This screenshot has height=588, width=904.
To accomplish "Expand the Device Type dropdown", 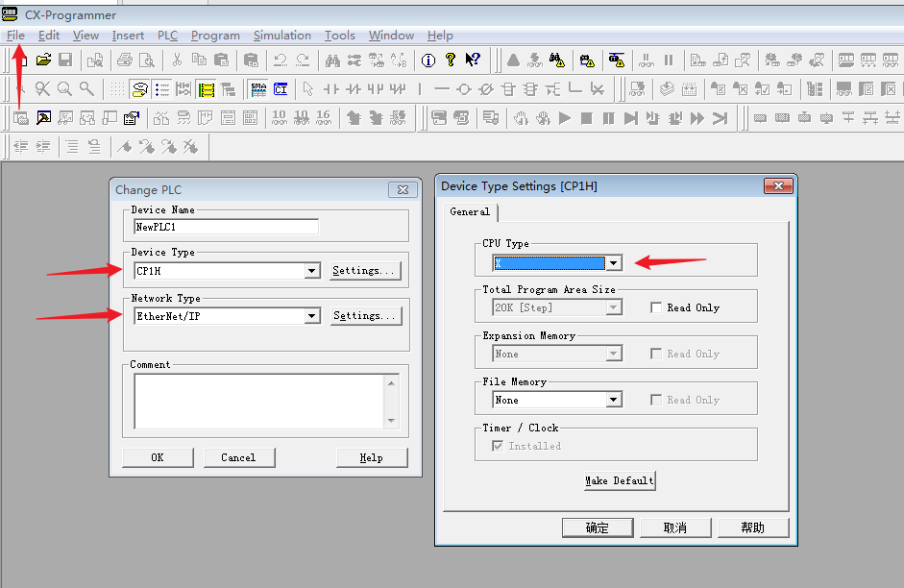I will 311,271.
